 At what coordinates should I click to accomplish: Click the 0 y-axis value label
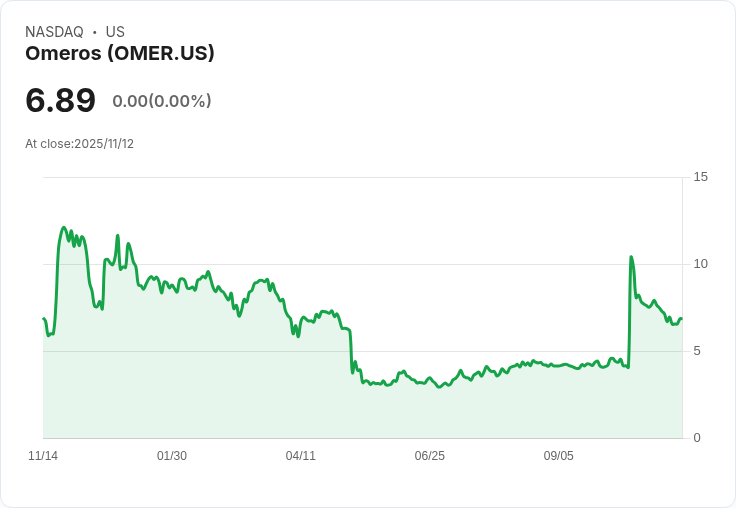tap(697, 438)
